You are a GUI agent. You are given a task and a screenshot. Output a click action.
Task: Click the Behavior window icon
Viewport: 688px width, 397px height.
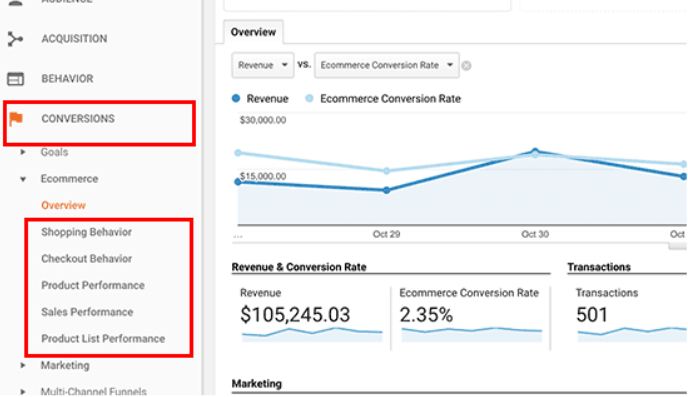tap(15, 79)
